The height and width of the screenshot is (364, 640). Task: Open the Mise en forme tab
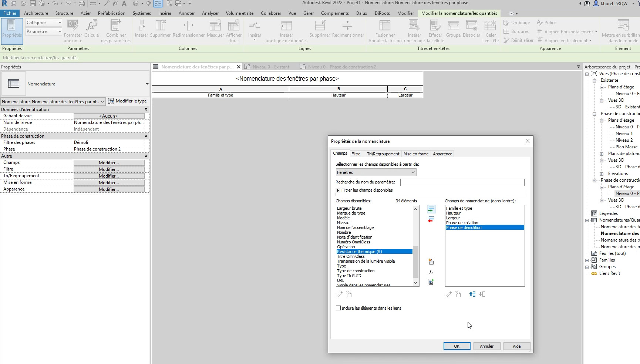[416, 154]
